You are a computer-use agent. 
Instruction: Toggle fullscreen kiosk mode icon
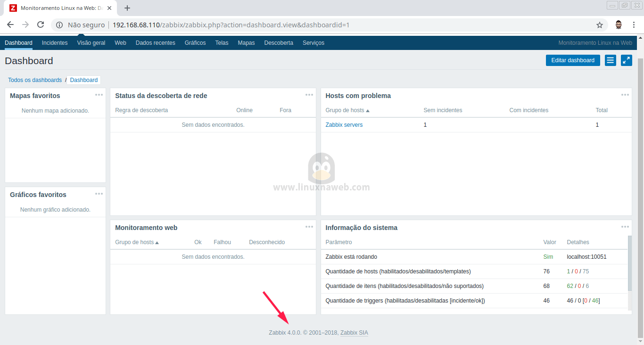627,60
